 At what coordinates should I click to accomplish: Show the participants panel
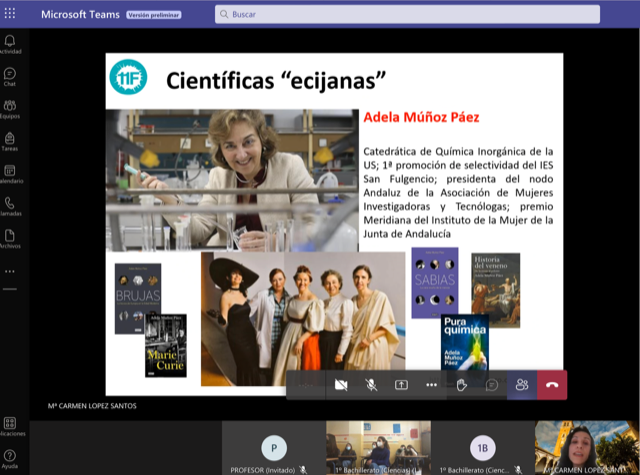tap(522, 385)
